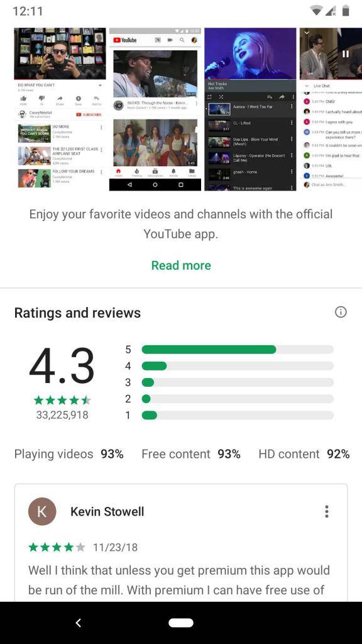Open Kevin Stowell review options menu
The image size is (362, 644).
[327, 511]
